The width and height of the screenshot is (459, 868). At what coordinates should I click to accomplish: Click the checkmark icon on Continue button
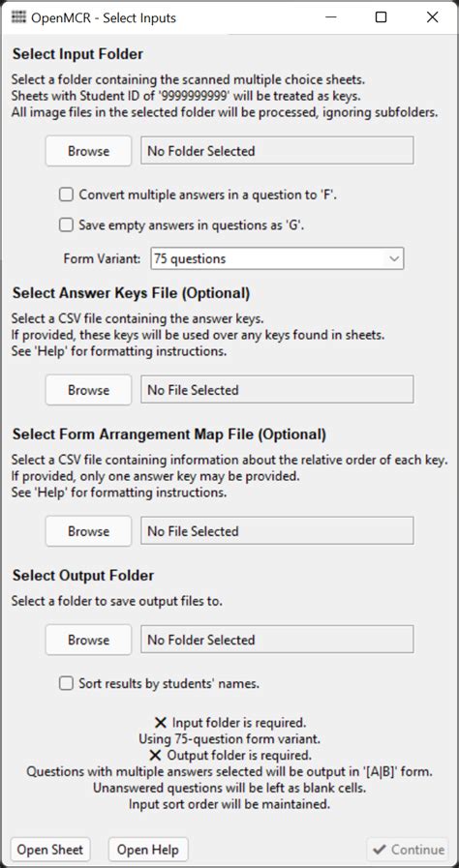[380, 850]
